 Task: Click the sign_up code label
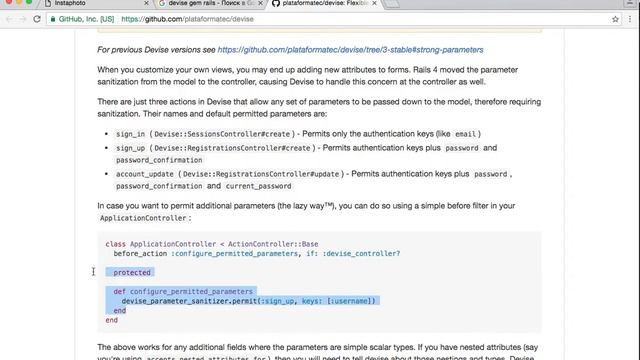click(130, 148)
